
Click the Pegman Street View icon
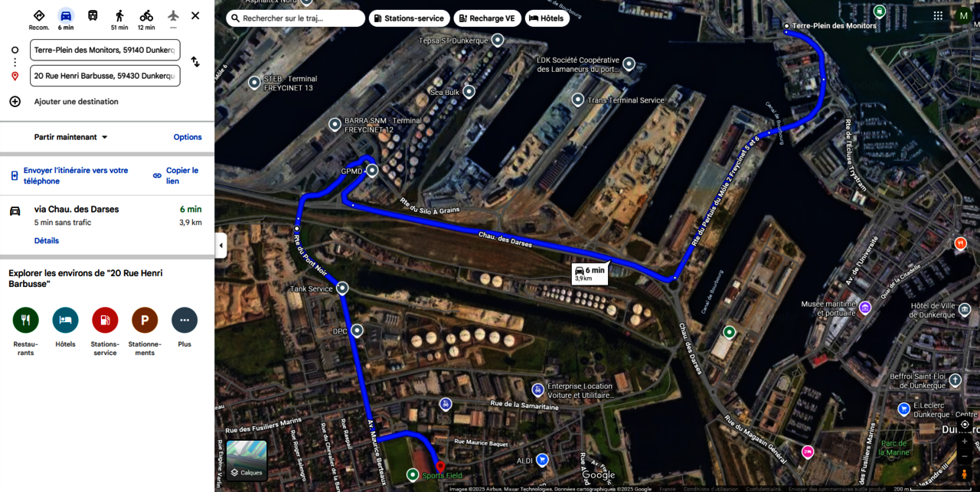(x=965, y=474)
